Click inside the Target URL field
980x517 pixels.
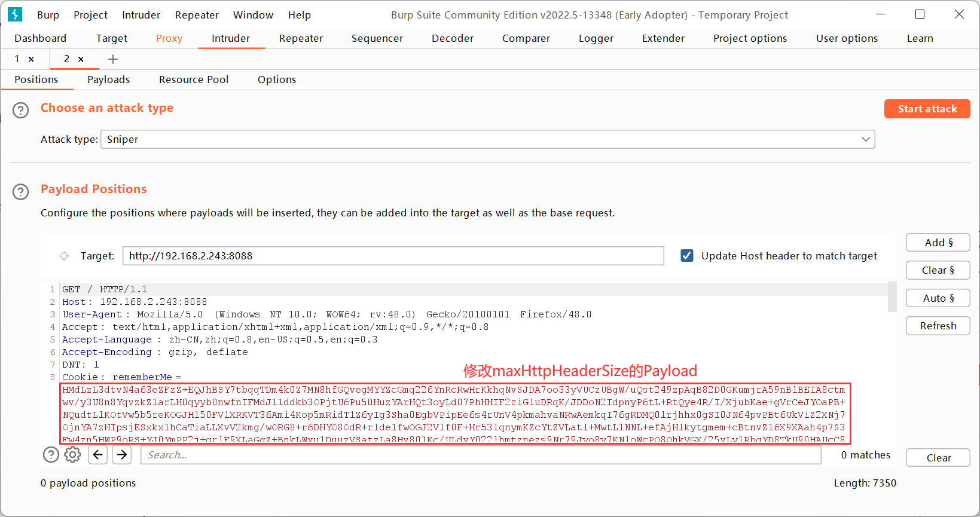tap(393, 256)
